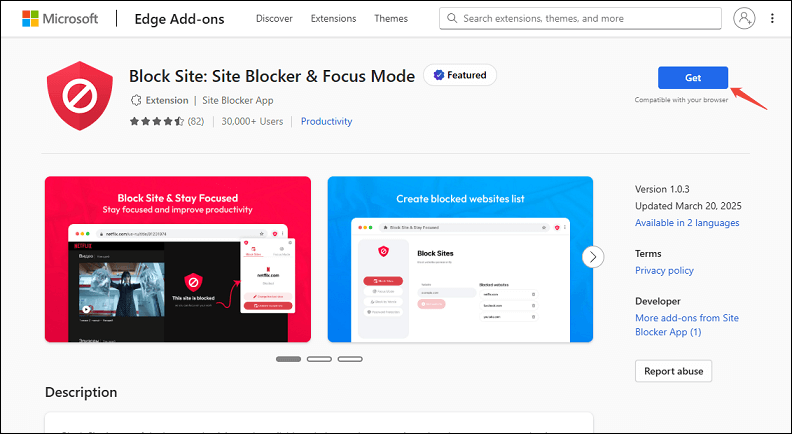Open the 82 reviews count
The height and width of the screenshot is (434, 792).
pos(196,121)
